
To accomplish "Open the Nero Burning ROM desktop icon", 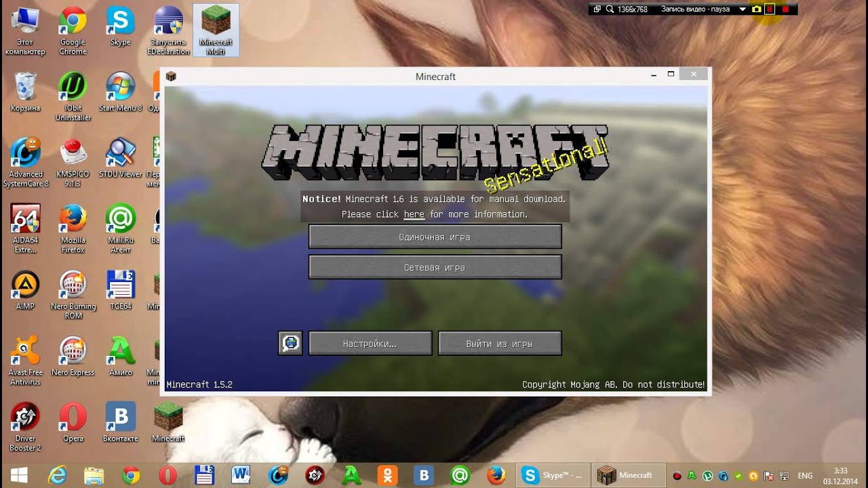I will (x=73, y=295).
